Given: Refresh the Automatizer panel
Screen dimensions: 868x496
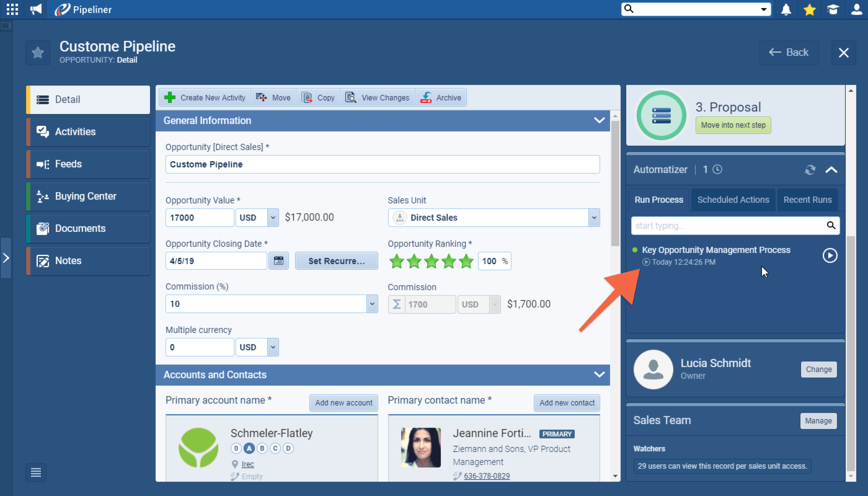Looking at the screenshot, I should (x=810, y=169).
